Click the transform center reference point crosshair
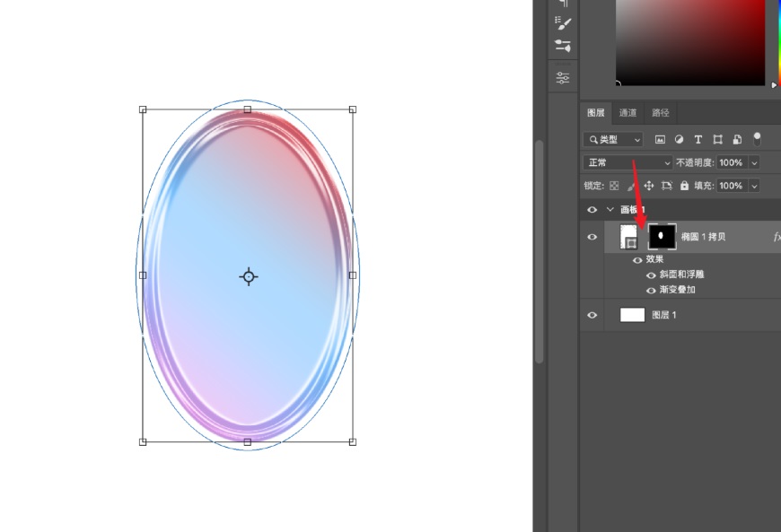Viewport: 781px width, 532px height. pyautogui.click(x=249, y=276)
